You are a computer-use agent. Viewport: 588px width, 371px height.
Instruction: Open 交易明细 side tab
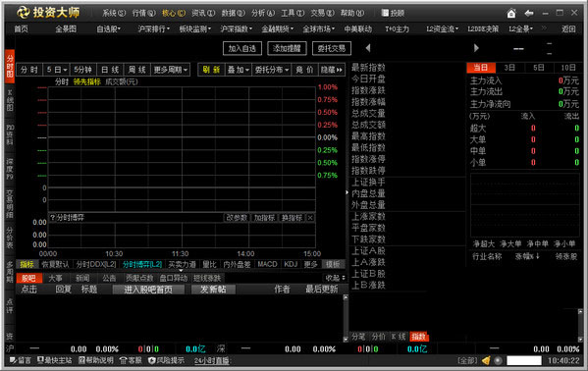pos(10,203)
